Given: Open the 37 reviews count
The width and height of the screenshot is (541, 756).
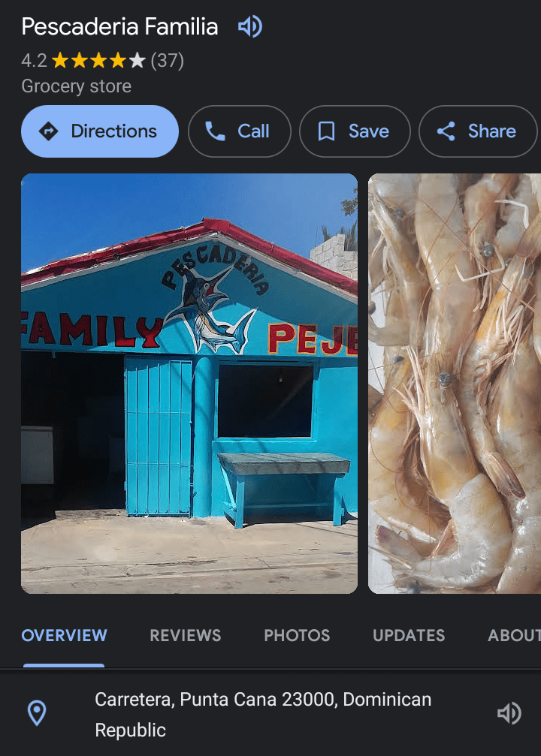Looking at the screenshot, I should pos(168,61).
